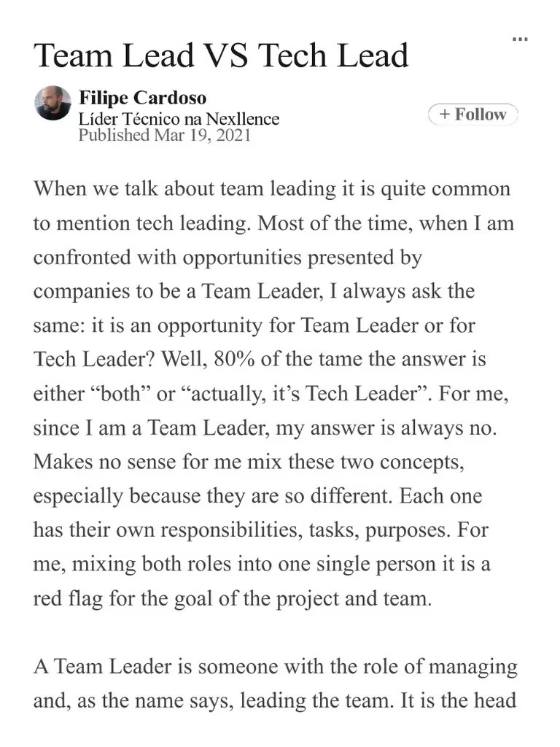
Task: Click the phrase "responsibilities, tasks, purposes"
Action: click(x=300, y=530)
